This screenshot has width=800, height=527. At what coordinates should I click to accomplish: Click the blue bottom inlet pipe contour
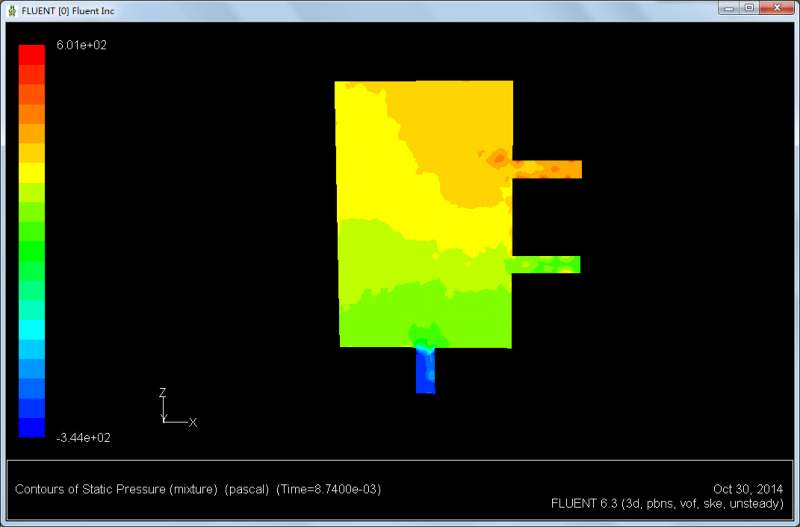click(x=426, y=371)
